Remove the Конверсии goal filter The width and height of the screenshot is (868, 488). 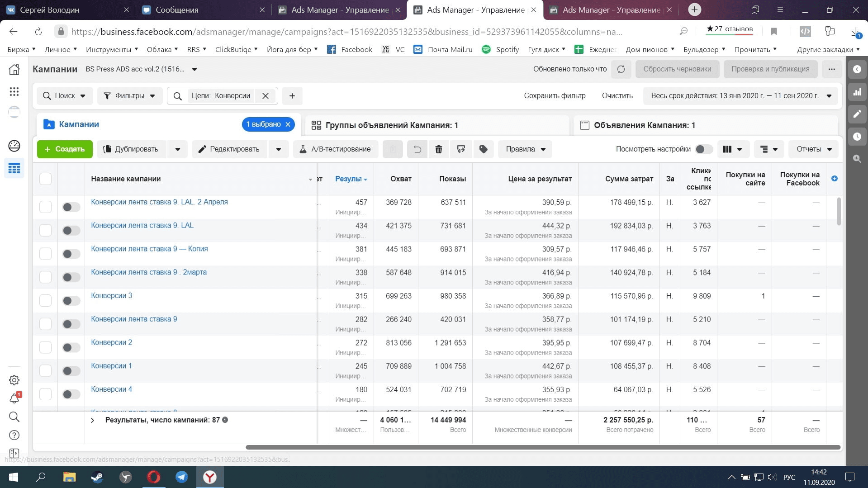[x=266, y=96]
